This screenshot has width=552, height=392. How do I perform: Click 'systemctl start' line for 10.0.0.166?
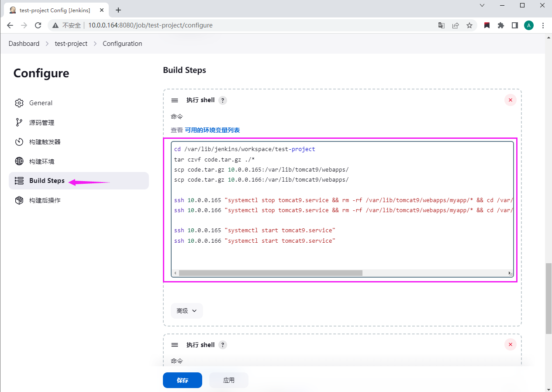(x=255, y=241)
